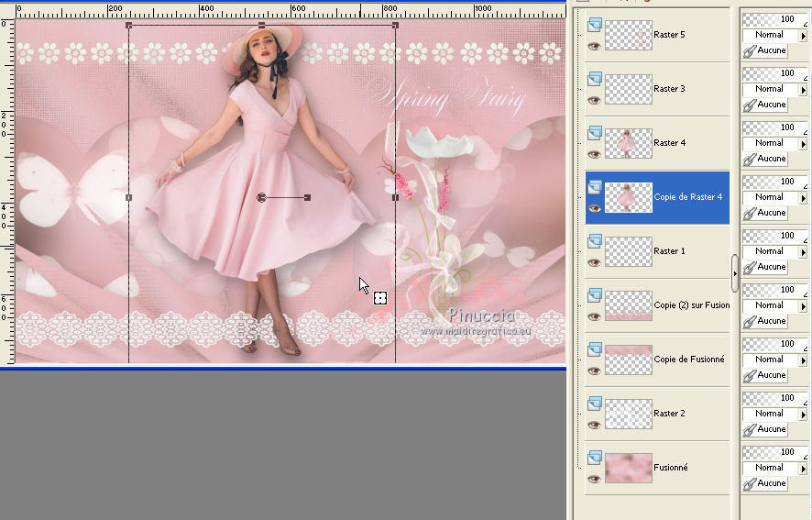Click the link icon beside Aucune for Raster 3
812x520 pixels.
750,105
